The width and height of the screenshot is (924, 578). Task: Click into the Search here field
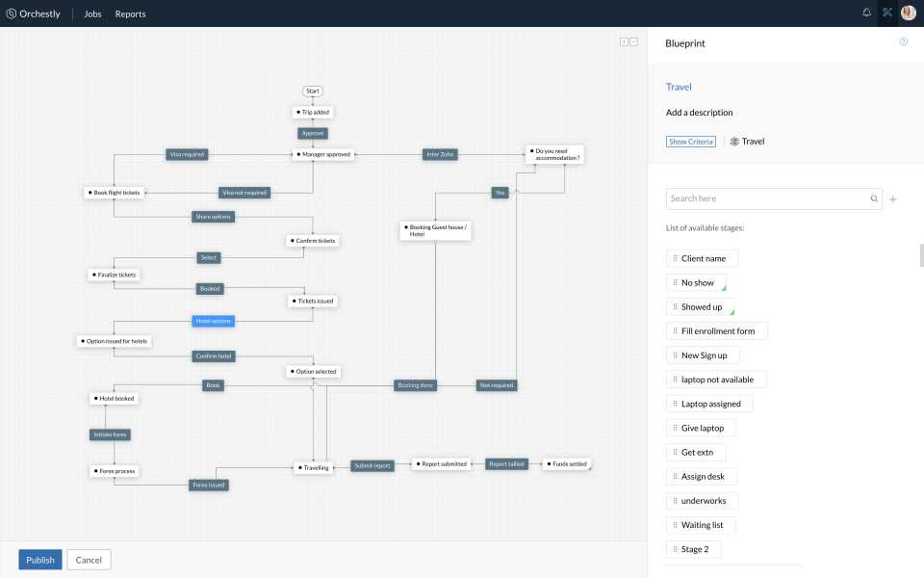pyautogui.click(x=765, y=199)
